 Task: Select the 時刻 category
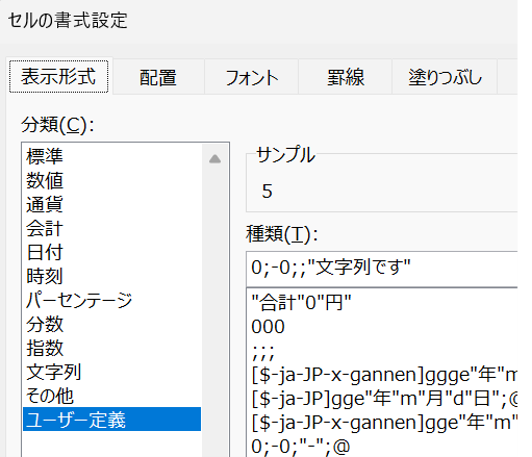(x=44, y=276)
